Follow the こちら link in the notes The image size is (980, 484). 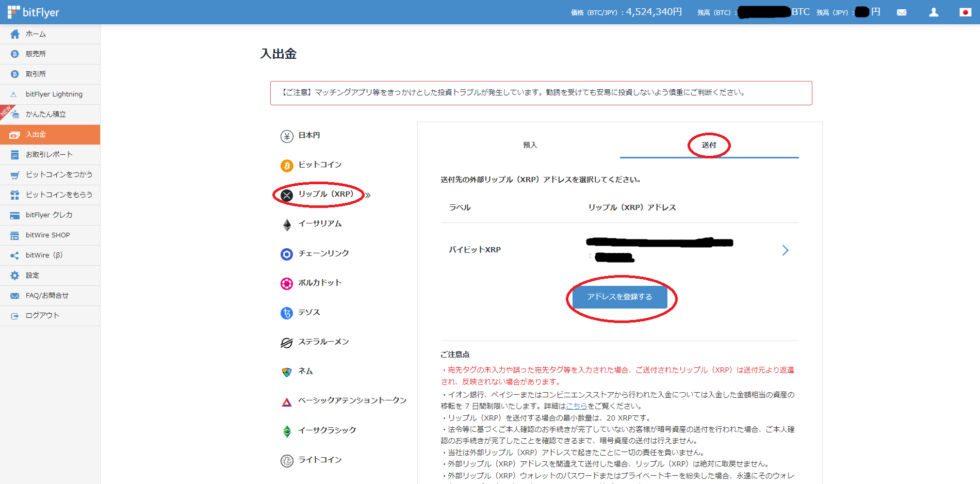pos(577,406)
